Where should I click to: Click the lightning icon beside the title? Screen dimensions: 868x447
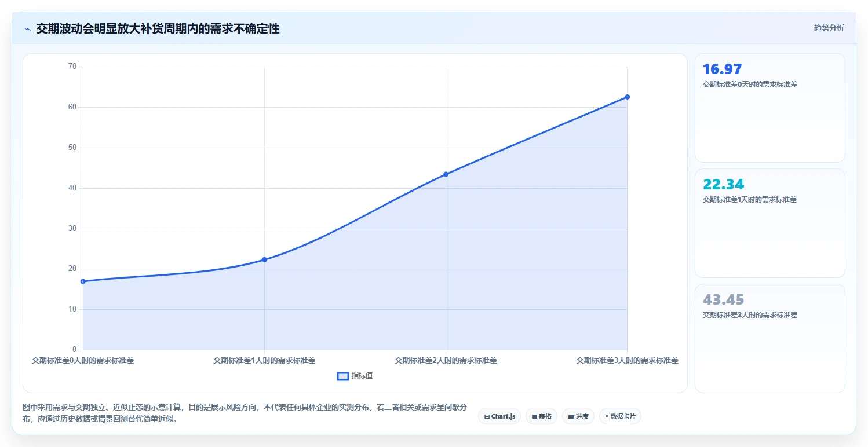(x=28, y=29)
